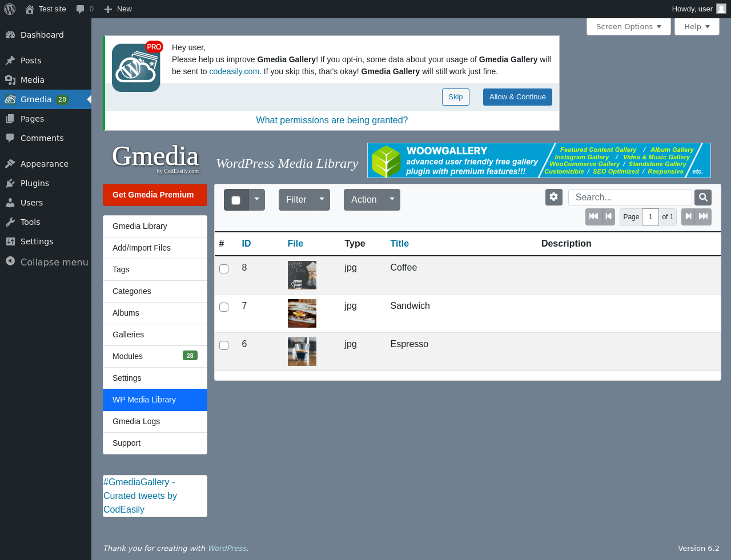Viewport: 731px width, 560px height.
Task: Go to next page arrow
Action: 688,217
